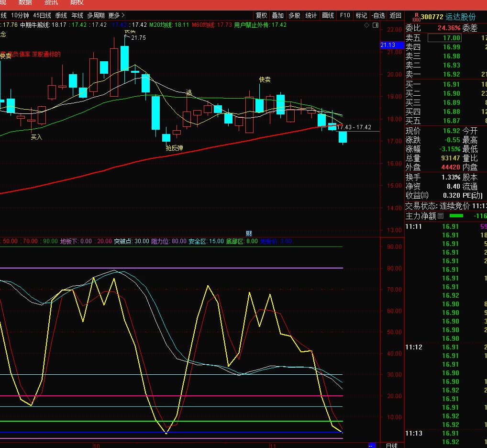Screen dimensions: 487x448
Task: Switch chart to 45日线 period
Action: [x=42, y=15]
